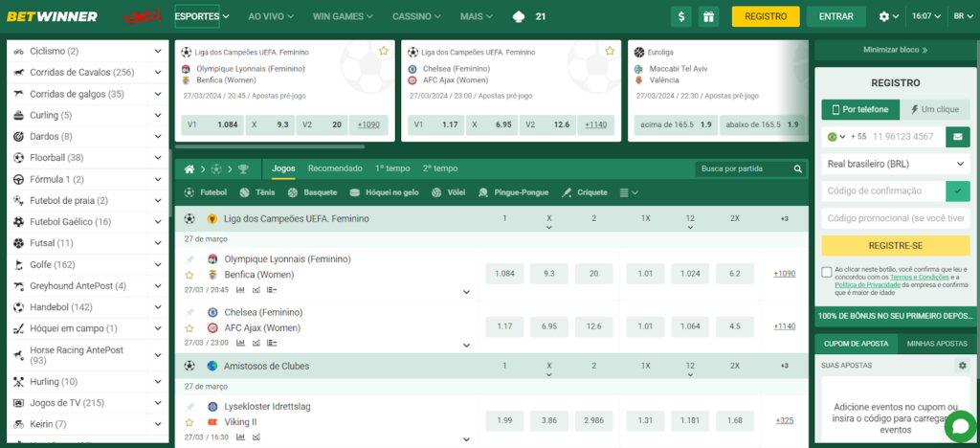Viewport: 980px width, 448px height.
Task: Expand the Ciclismo (2) category
Action: 158,52
